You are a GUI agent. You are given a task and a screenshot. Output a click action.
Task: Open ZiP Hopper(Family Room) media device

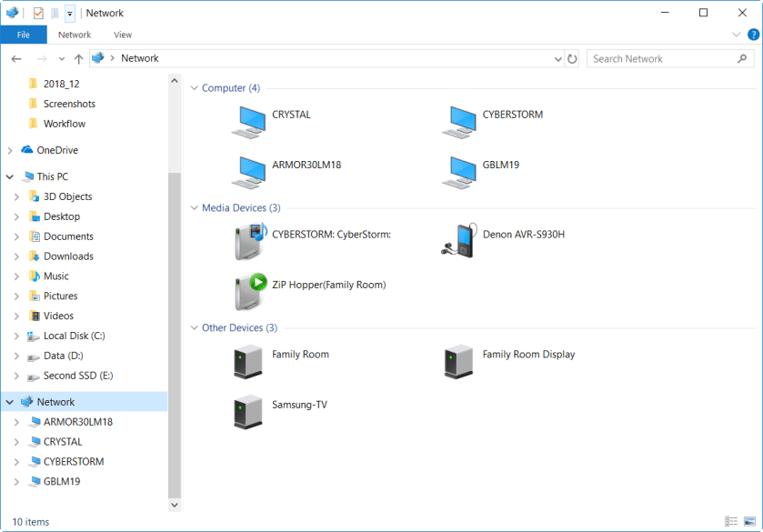(250, 290)
